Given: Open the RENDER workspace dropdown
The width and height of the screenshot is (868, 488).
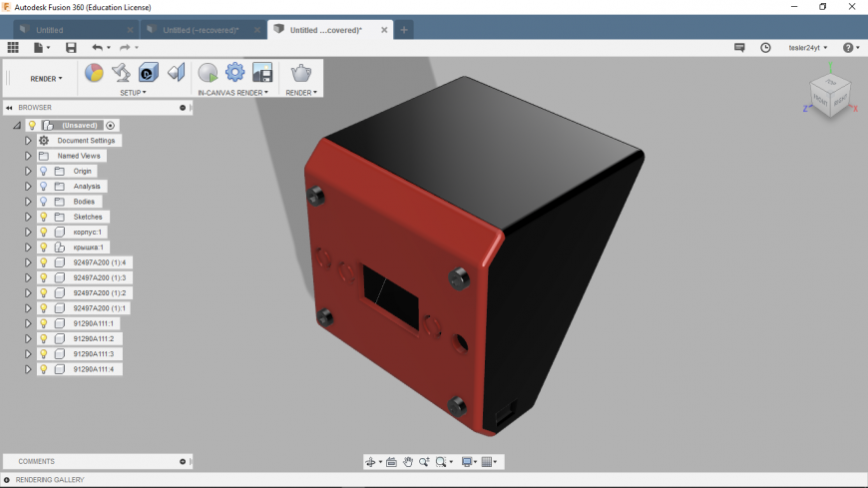Looking at the screenshot, I should (x=46, y=78).
